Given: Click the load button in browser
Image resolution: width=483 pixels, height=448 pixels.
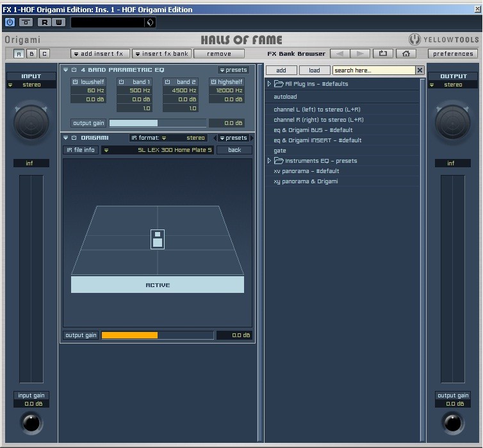Looking at the screenshot, I should pos(315,71).
